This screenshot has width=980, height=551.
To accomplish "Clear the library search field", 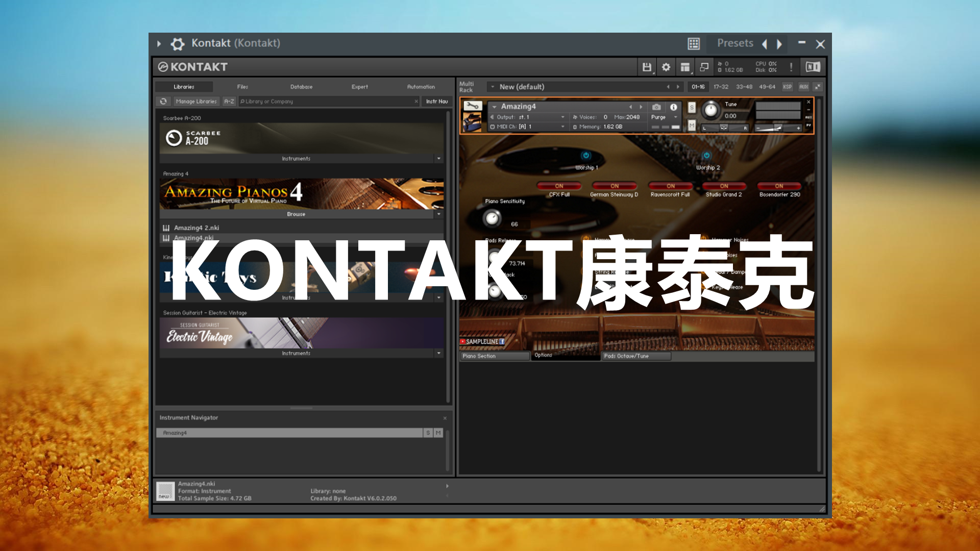I will pos(416,102).
